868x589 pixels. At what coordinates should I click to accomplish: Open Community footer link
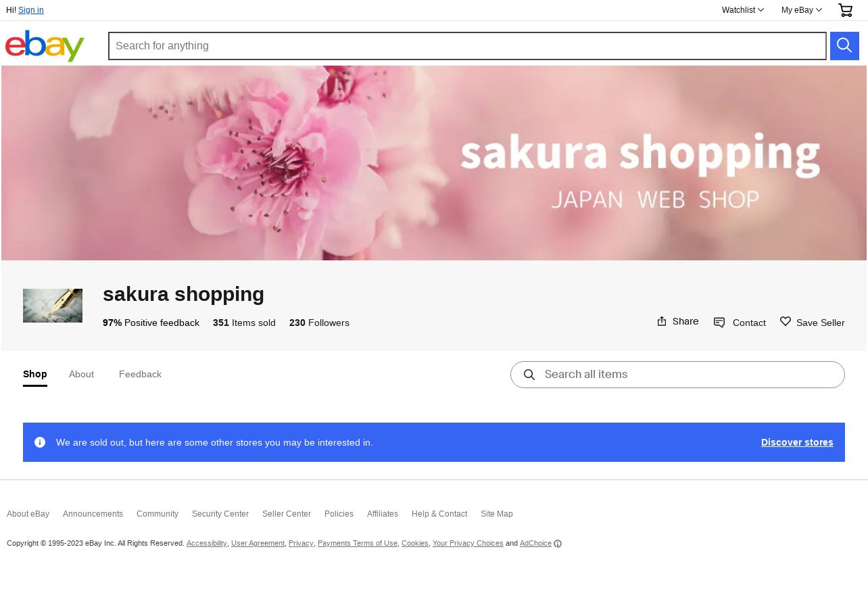pos(158,514)
